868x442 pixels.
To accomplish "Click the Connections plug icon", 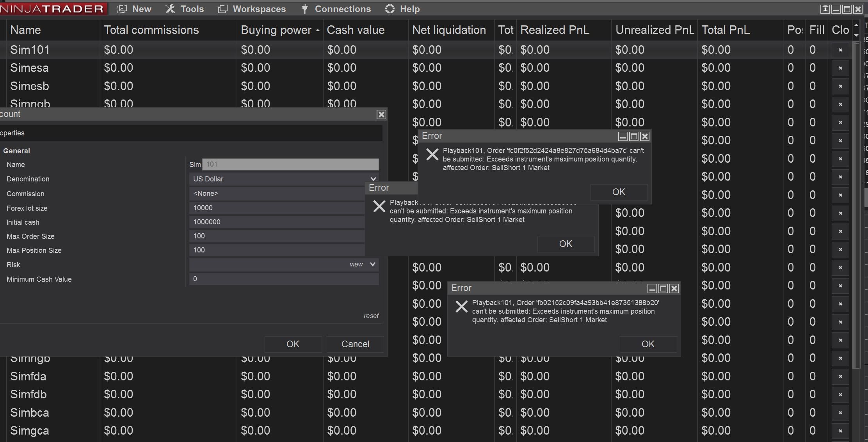I will (305, 9).
